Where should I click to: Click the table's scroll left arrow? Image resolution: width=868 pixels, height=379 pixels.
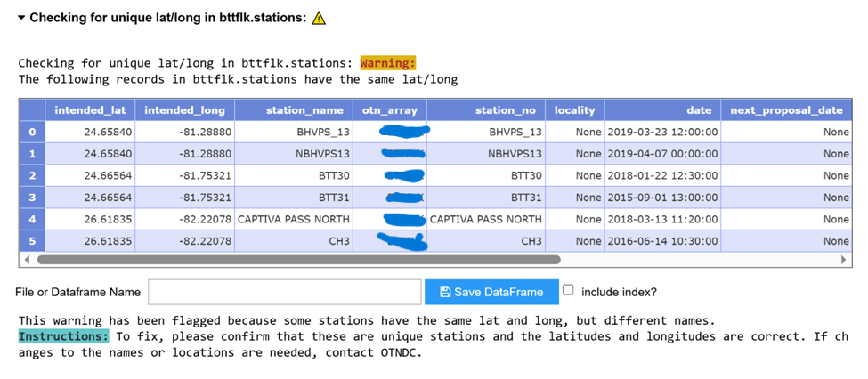click(x=26, y=259)
